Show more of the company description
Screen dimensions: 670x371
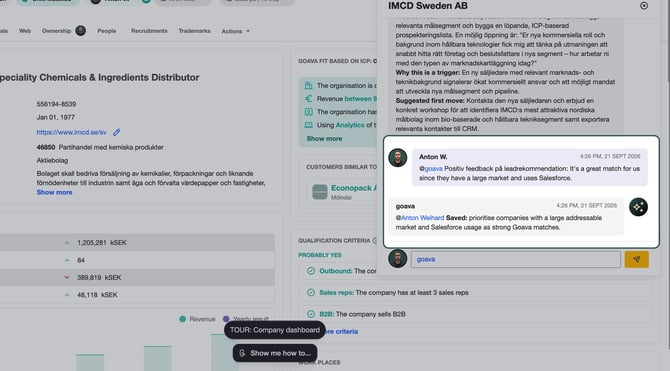coord(54,192)
